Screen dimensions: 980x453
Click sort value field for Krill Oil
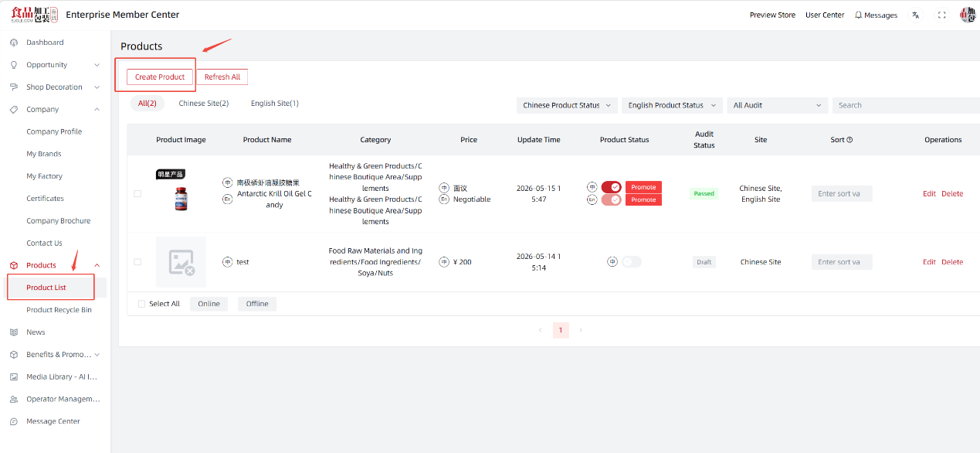pyautogui.click(x=842, y=194)
